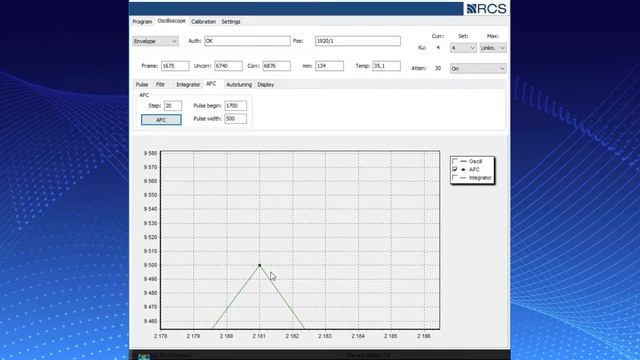Enable the Integrator legend checkbox

[455, 178]
